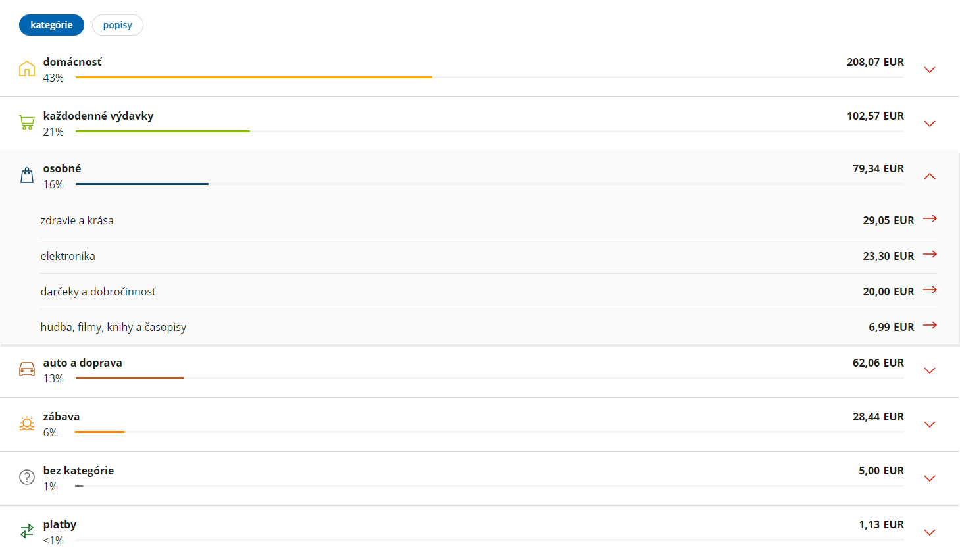Click the shopping bag icon for osobné

pyautogui.click(x=27, y=175)
